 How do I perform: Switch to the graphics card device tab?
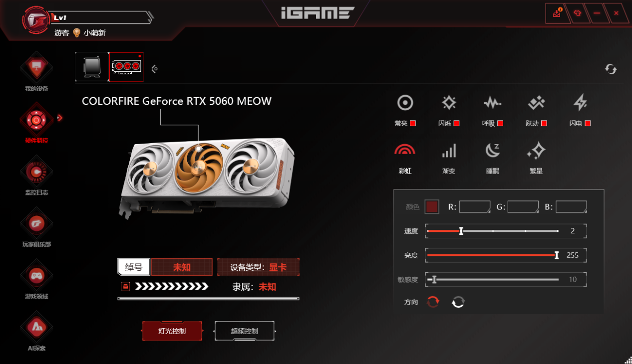[126, 66]
